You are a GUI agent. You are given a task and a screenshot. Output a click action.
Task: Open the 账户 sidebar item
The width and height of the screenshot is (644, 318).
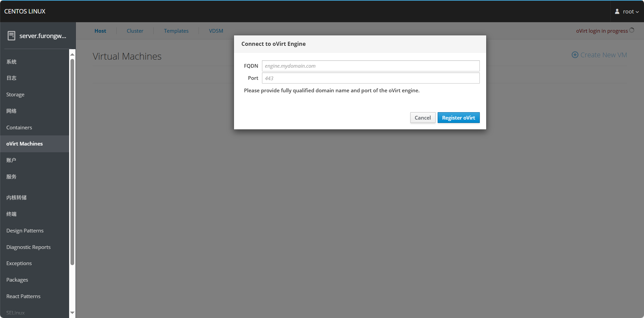point(34,160)
